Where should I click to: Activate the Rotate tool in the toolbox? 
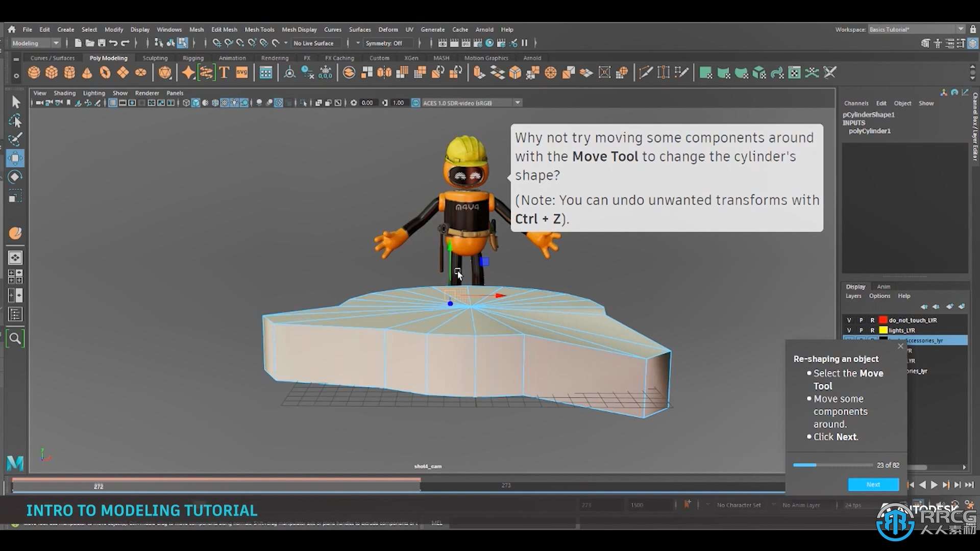point(15,177)
